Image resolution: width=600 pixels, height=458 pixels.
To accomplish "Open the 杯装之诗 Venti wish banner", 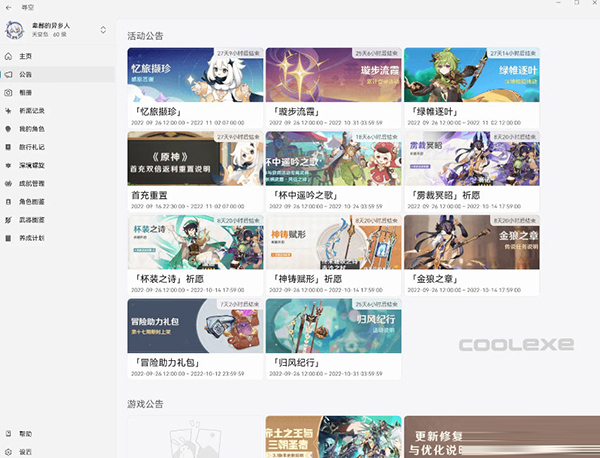I will (x=195, y=242).
